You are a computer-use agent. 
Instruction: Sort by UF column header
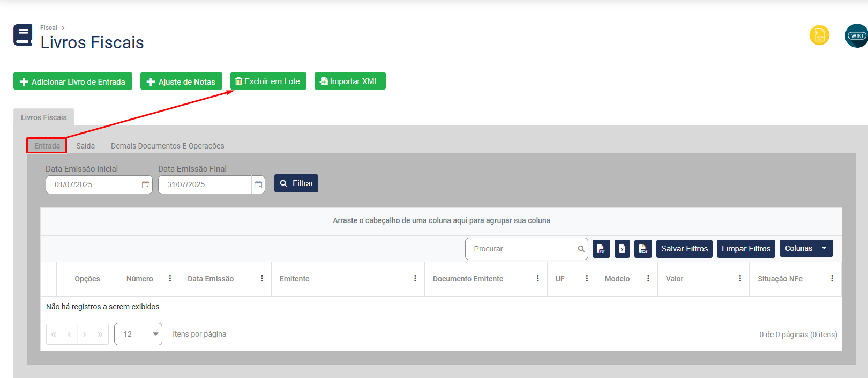(560, 279)
